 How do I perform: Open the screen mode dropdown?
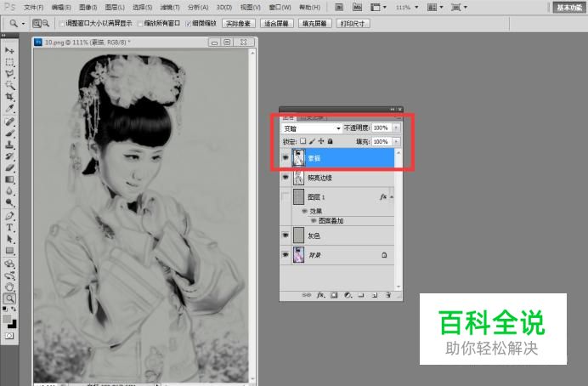pyautogui.click(x=460, y=7)
